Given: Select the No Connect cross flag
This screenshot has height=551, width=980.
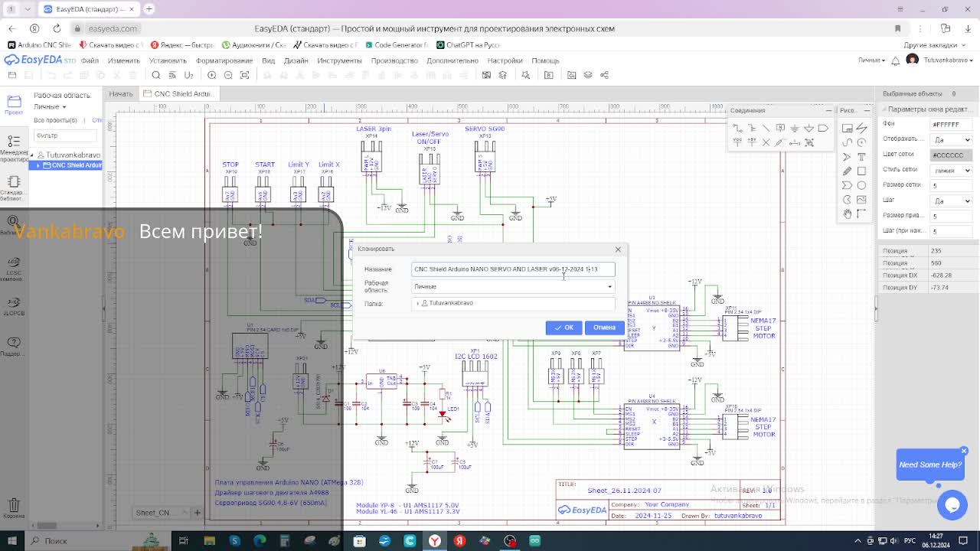Looking at the screenshot, I should click(766, 143).
